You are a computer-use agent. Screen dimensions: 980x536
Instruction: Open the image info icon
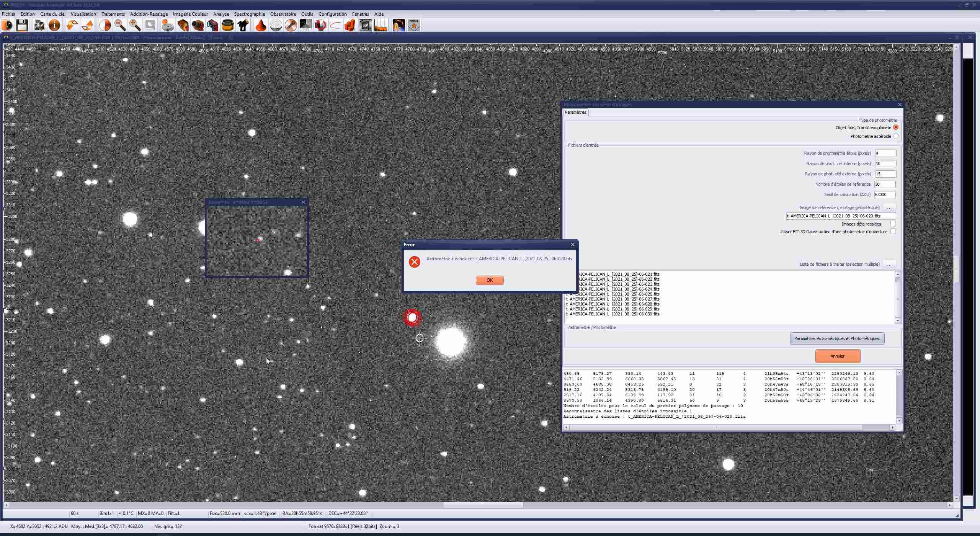point(54,26)
